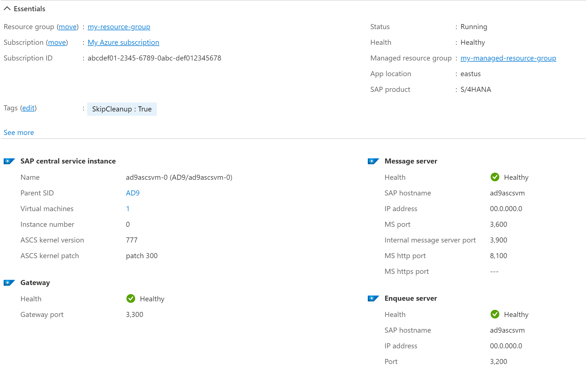The image size is (586, 392).
Task: Click move next to Subscription
Action: 57,42
